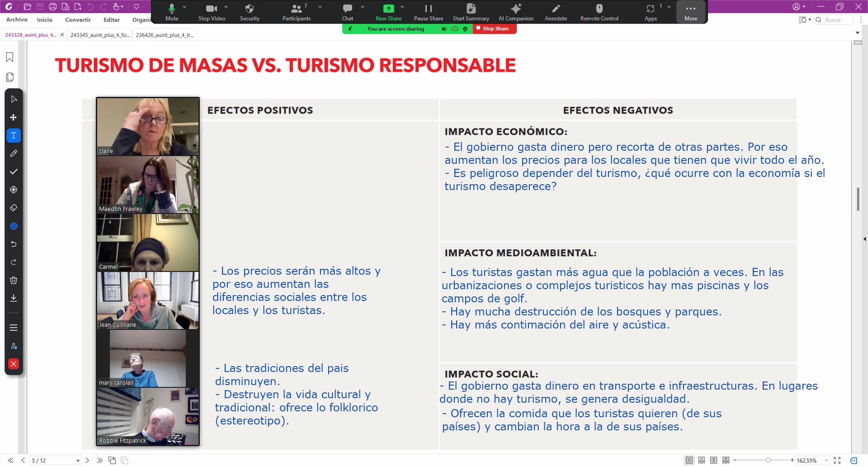The image size is (868, 467).
Task: Select the move cross tool
Action: (x=14, y=117)
